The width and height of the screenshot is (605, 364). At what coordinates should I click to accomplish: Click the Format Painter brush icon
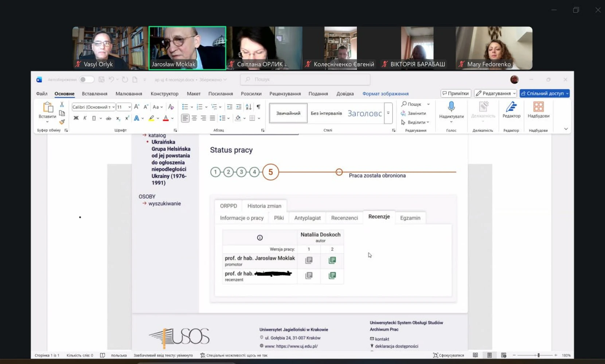(62, 122)
